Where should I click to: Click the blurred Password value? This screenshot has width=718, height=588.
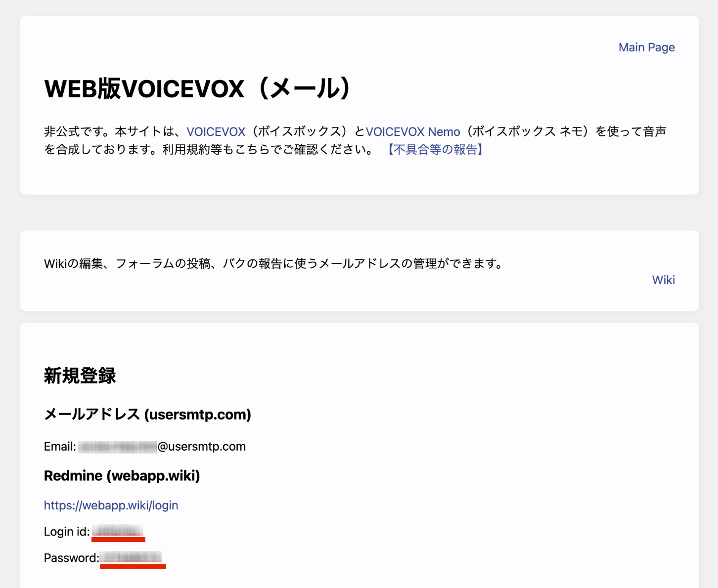click(132, 558)
